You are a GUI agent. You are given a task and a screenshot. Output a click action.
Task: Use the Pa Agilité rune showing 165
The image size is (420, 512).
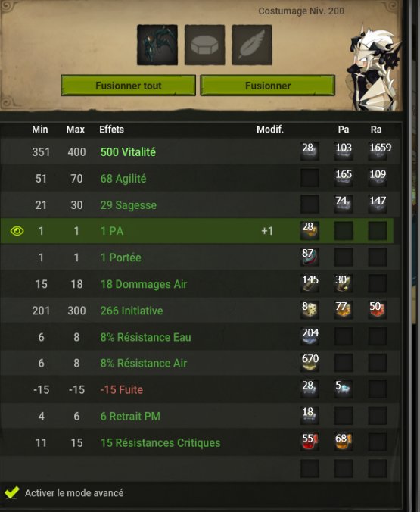click(344, 178)
